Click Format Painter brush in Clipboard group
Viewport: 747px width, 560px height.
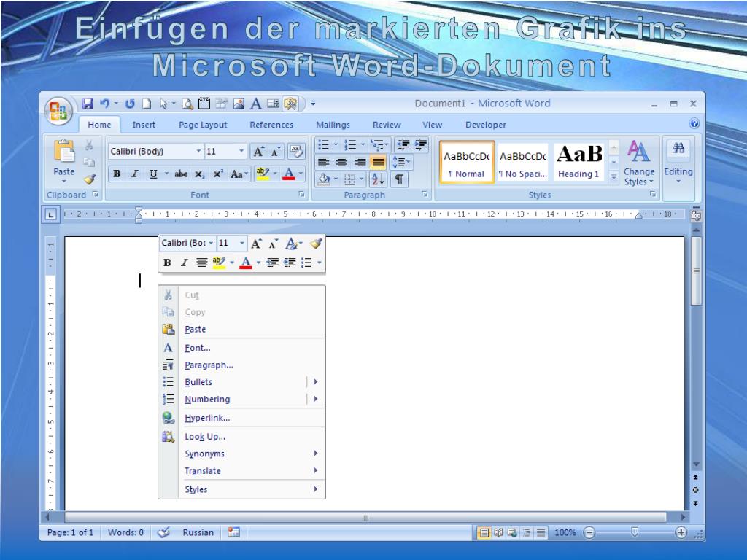89,179
